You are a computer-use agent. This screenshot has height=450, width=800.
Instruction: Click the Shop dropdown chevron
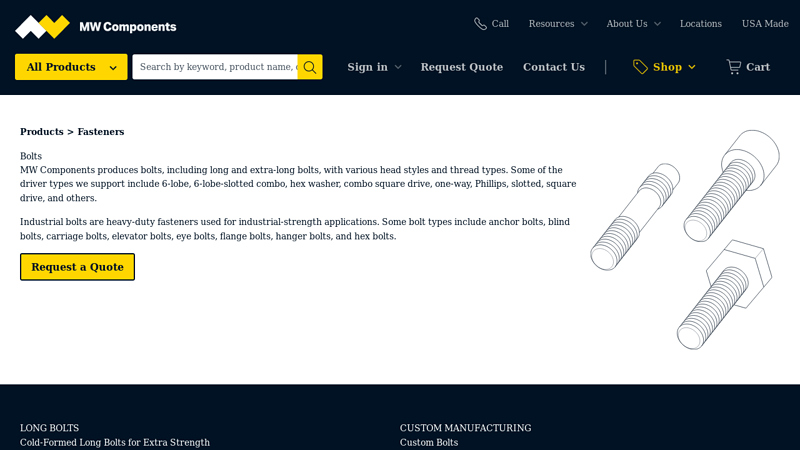(691, 67)
